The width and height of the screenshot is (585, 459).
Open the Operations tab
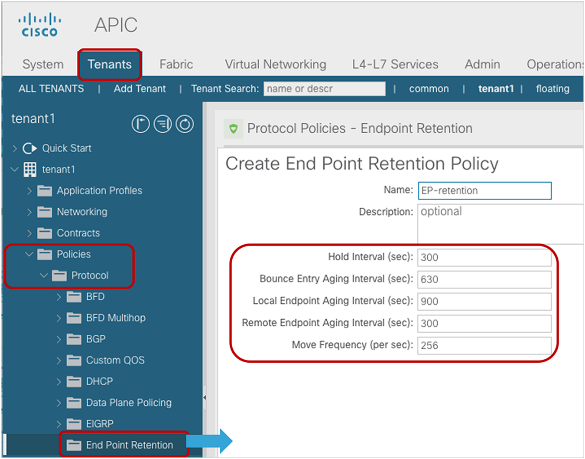coord(555,65)
